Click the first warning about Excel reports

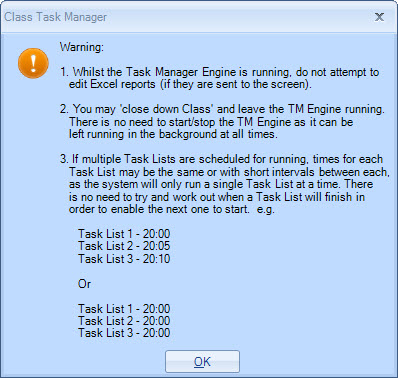(219, 78)
